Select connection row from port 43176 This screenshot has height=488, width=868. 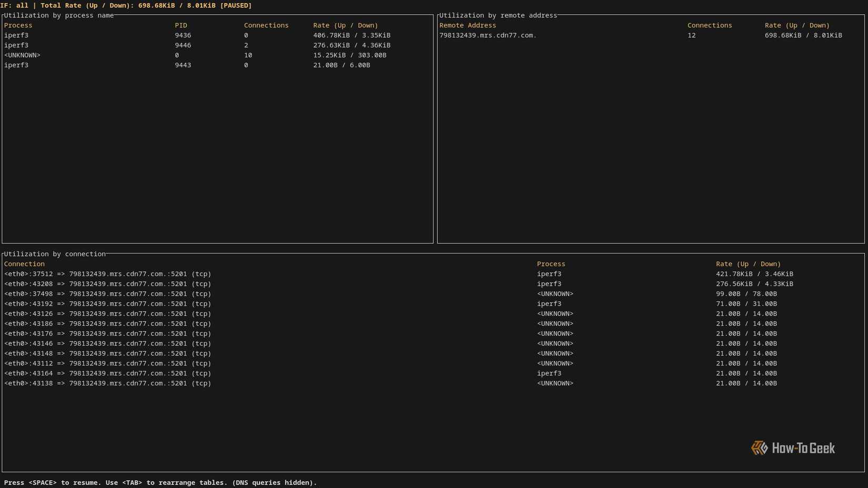[433, 334]
